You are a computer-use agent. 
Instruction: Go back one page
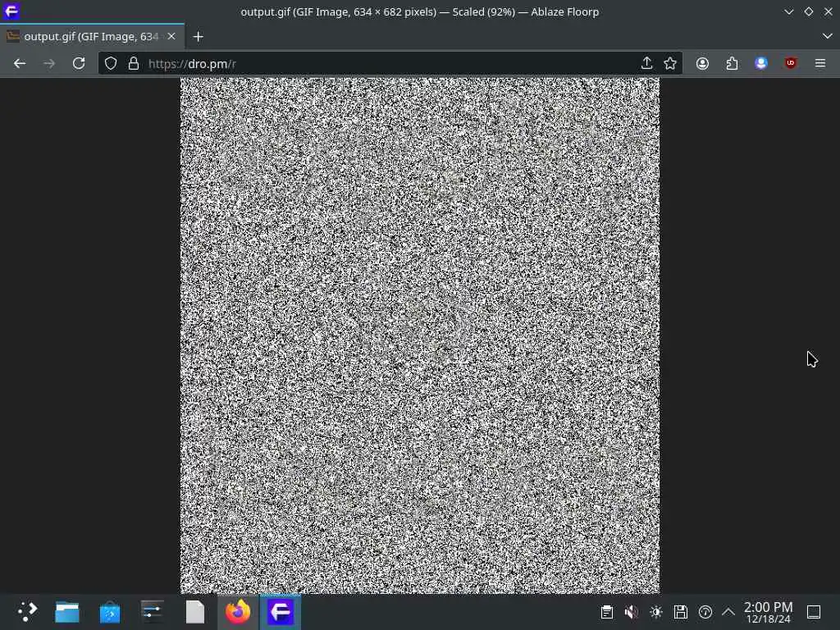click(x=20, y=64)
